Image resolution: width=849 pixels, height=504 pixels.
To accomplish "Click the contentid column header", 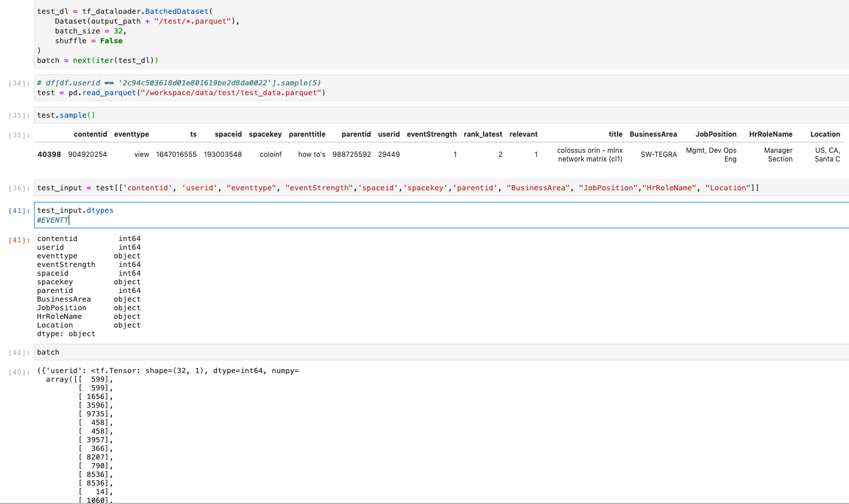I will [90, 134].
